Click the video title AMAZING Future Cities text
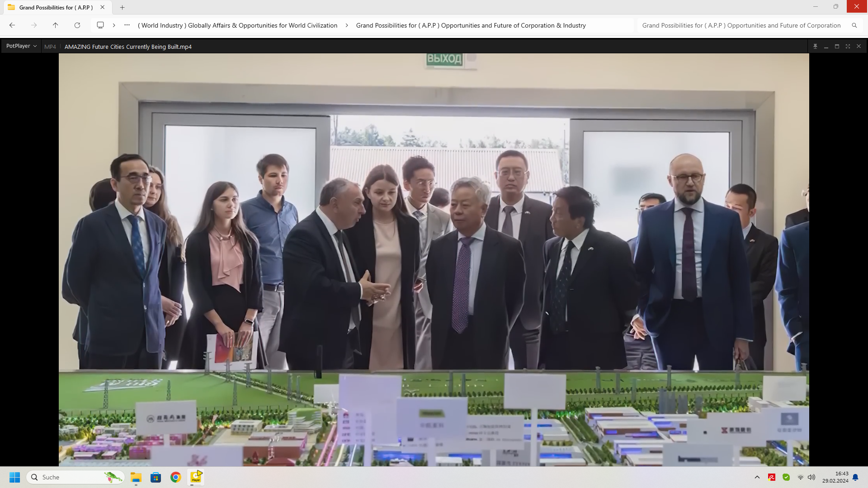 point(128,47)
